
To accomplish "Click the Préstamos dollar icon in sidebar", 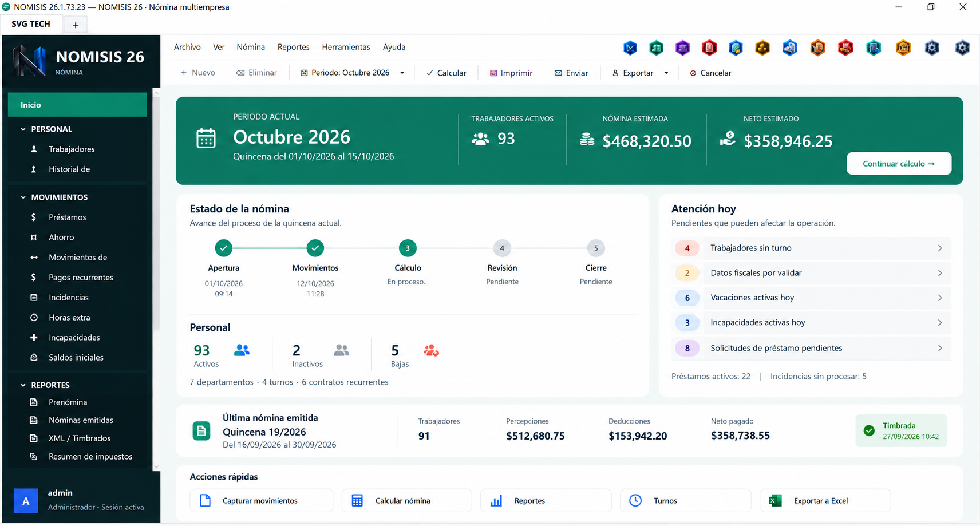I will click(x=34, y=217).
